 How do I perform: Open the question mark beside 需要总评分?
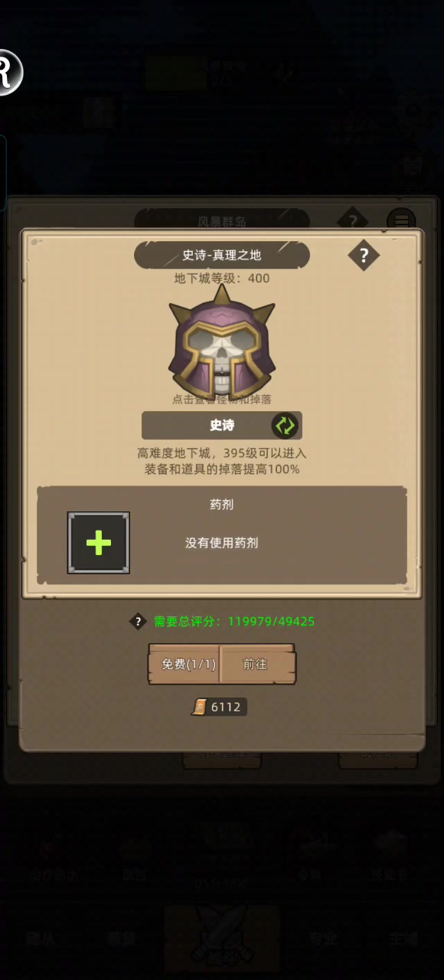coord(138,622)
